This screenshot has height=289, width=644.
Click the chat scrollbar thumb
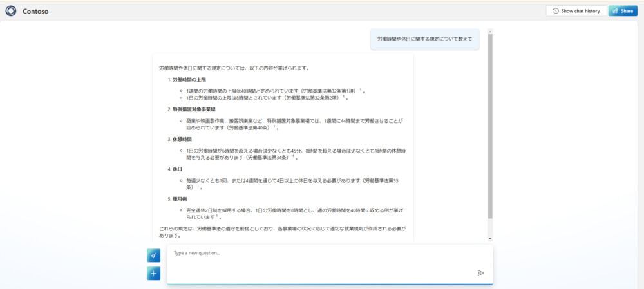click(x=489, y=126)
